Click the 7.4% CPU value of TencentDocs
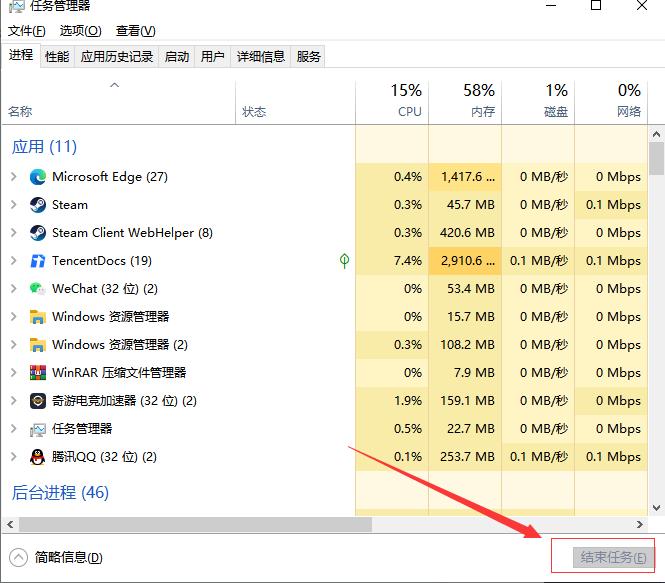665x583 pixels. click(408, 261)
